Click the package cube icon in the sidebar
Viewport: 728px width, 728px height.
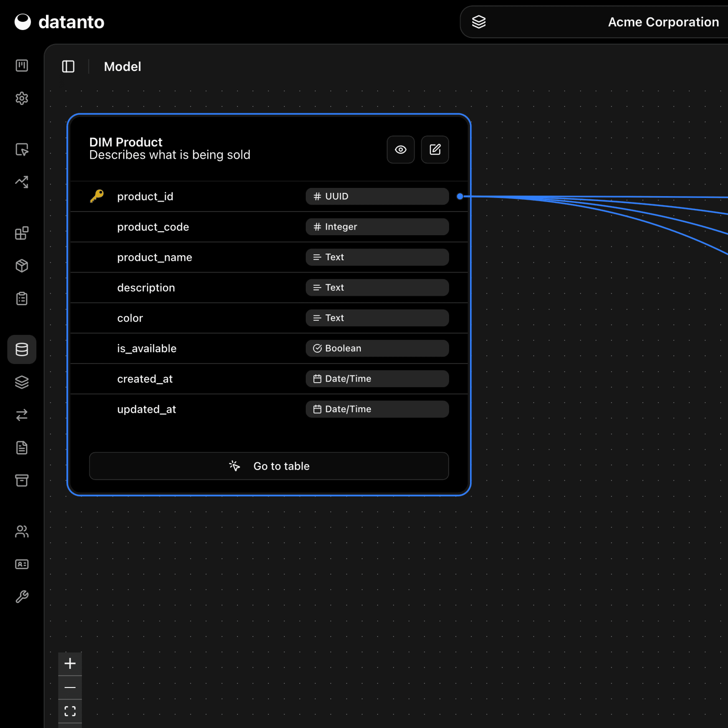[x=22, y=266]
